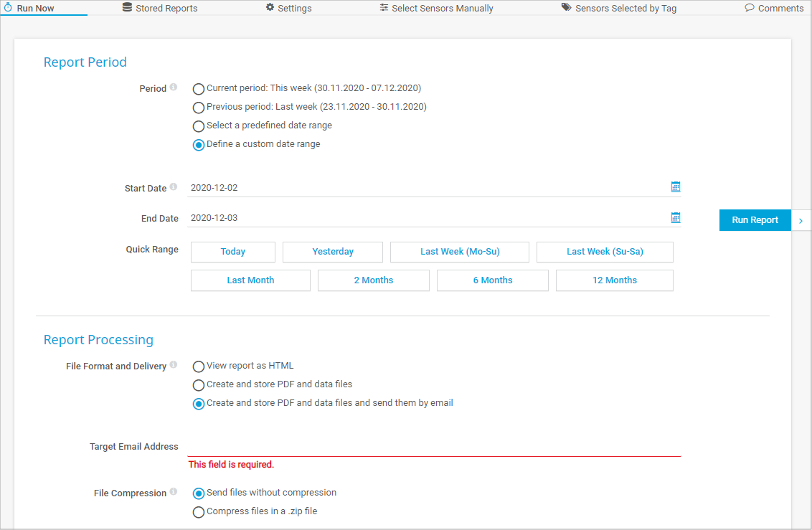This screenshot has width=812, height=530.
Task: Click the info icon next to Period
Action: [174, 88]
